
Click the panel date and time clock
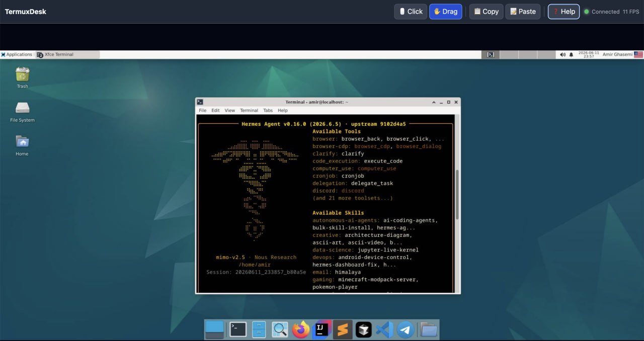pyautogui.click(x=589, y=54)
